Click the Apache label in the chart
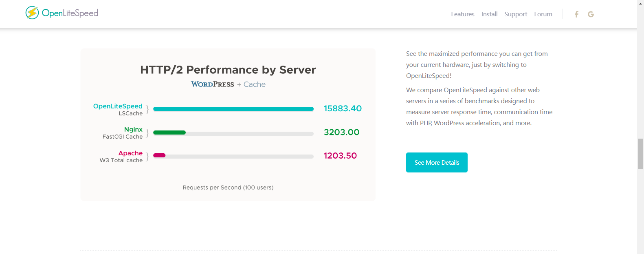This screenshot has height=254, width=644. tap(130, 153)
